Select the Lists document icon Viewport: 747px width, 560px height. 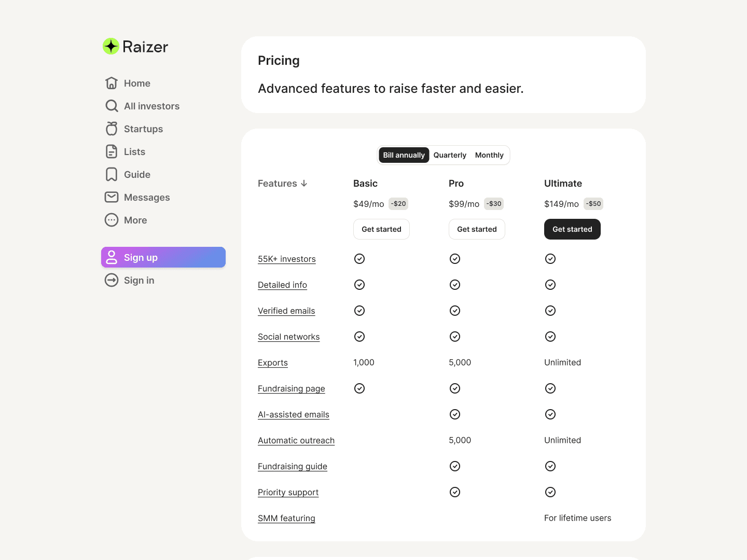pos(112,151)
